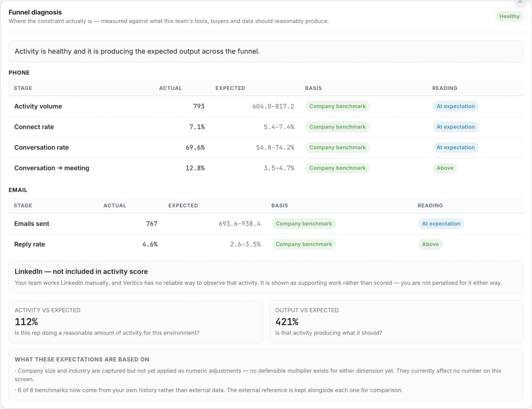Click the activity is healthy summary banner
532x409 pixels.
pos(266,51)
